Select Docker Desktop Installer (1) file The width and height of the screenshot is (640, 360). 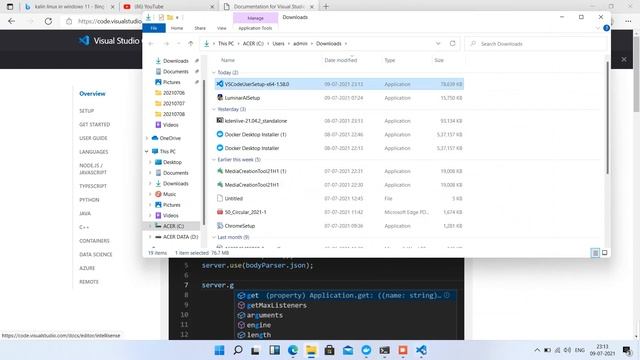339,134
